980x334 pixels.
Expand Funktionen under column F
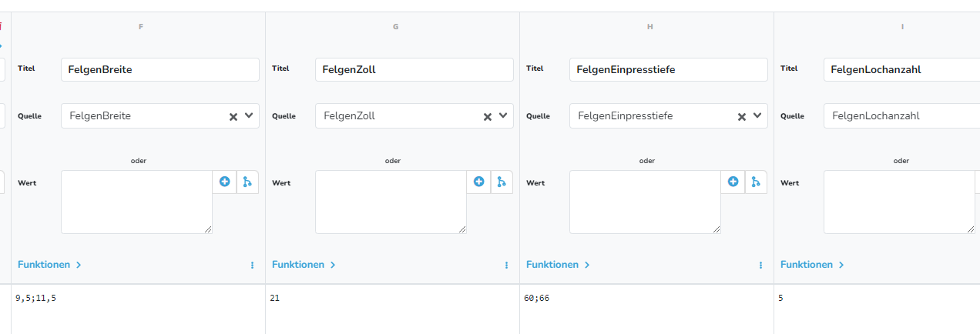pos(49,265)
